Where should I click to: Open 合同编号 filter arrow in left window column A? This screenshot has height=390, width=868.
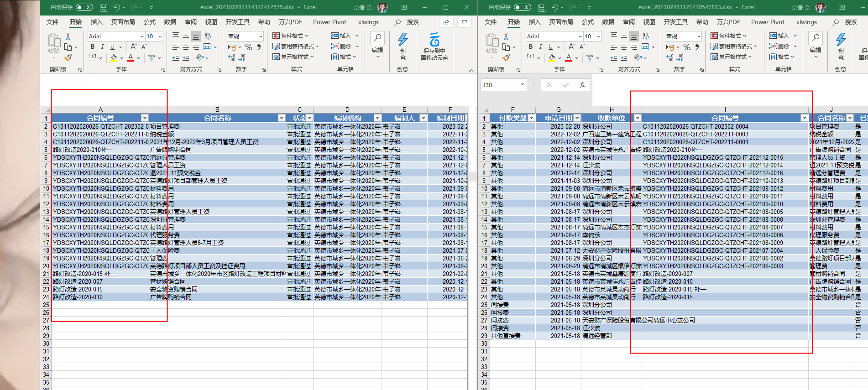pyautogui.click(x=145, y=118)
